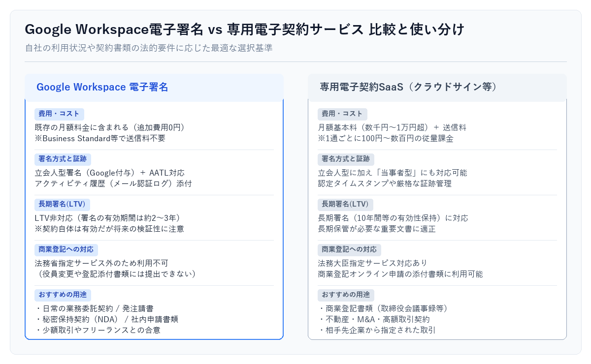Click '・相手先企業から指定された取引' bullet
Image resolution: width=591 pixels, height=364 pixels.
point(377,330)
